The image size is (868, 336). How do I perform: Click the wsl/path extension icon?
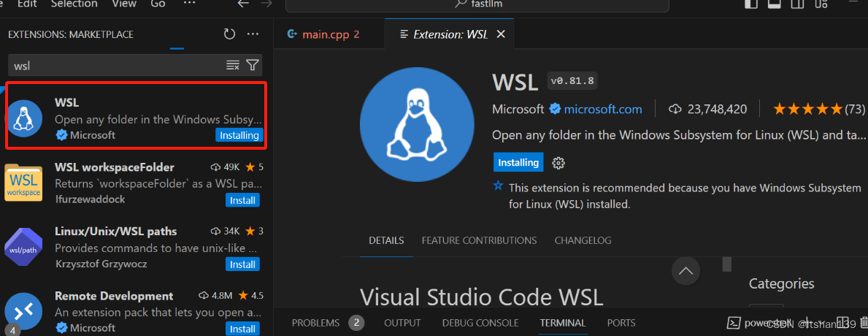(x=23, y=248)
